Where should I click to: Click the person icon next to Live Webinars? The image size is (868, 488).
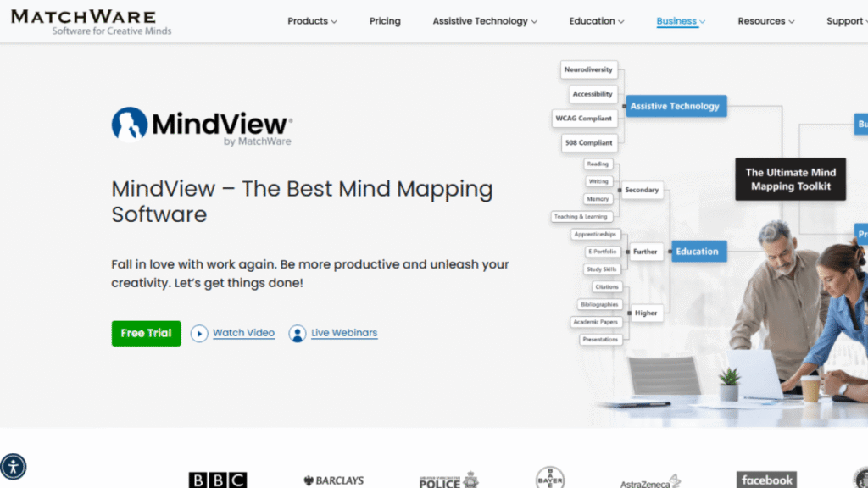[x=297, y=333]
